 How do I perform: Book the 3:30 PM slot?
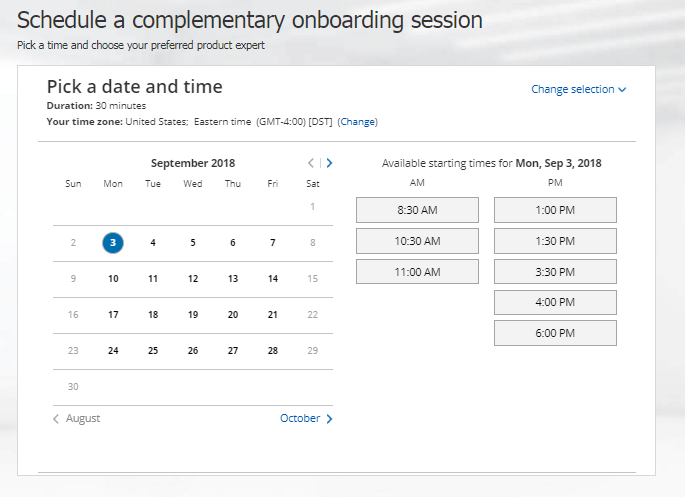click(x=555, y=272)
